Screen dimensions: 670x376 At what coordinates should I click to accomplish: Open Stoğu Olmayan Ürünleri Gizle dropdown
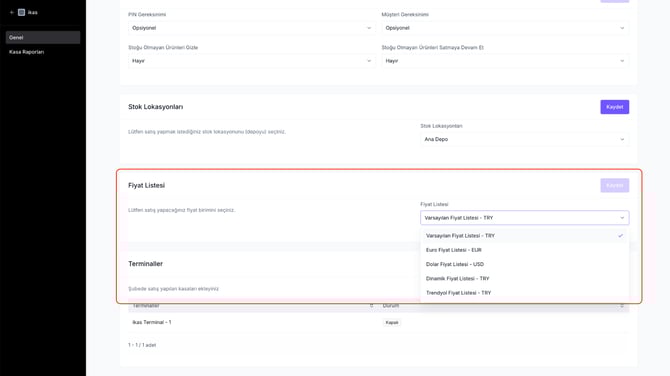[252, 61]
